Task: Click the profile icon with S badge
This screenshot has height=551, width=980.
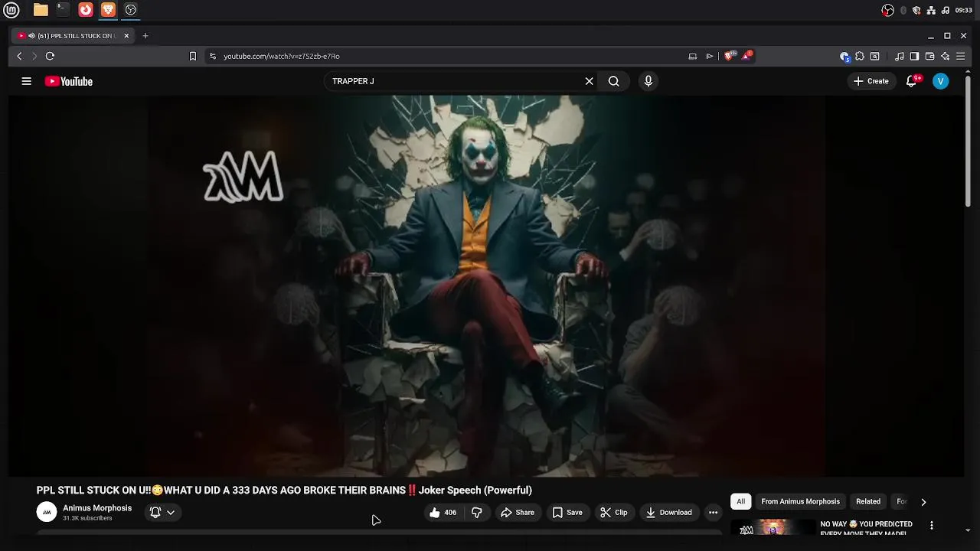Action: [x=844, y=56]
